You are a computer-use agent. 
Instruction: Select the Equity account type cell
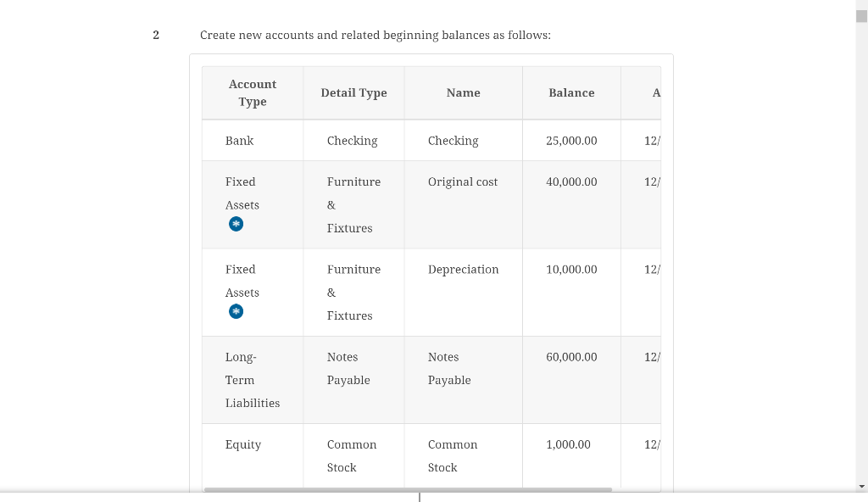[x=243, y=444]
